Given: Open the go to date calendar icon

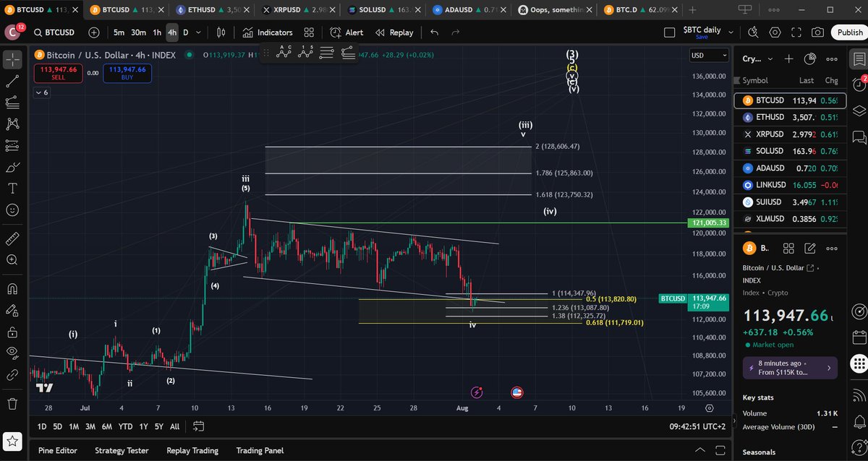Looking at the screenshot, I should click(x=199, y=426).
